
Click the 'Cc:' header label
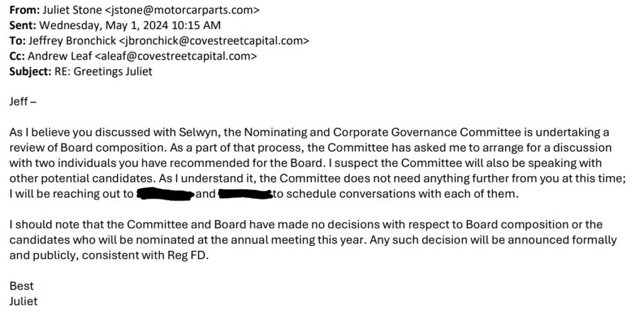pos(18,56)
